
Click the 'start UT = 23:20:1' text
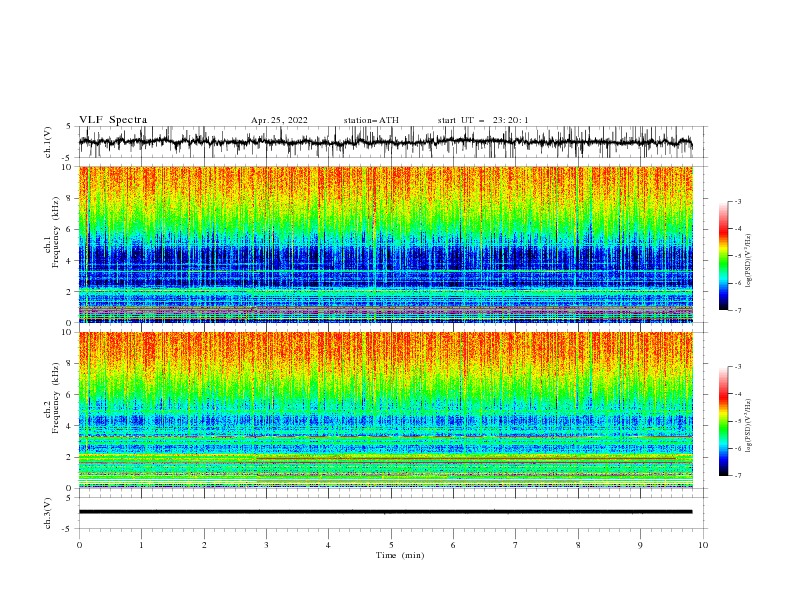pyautogui.click(x=483, y=120)
